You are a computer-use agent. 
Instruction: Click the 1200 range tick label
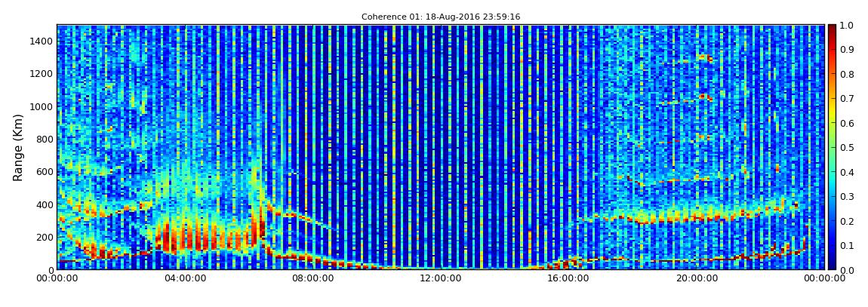click(x=42, y=74)
